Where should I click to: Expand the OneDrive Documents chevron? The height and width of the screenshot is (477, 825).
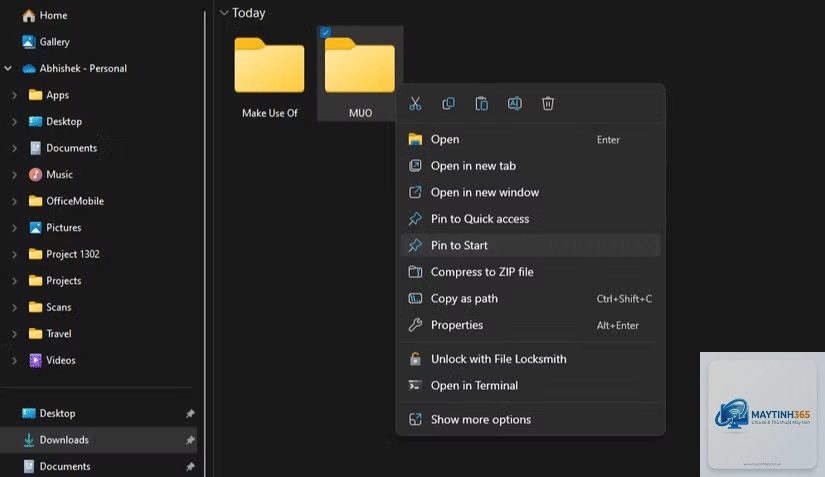(x=15, y=148)
